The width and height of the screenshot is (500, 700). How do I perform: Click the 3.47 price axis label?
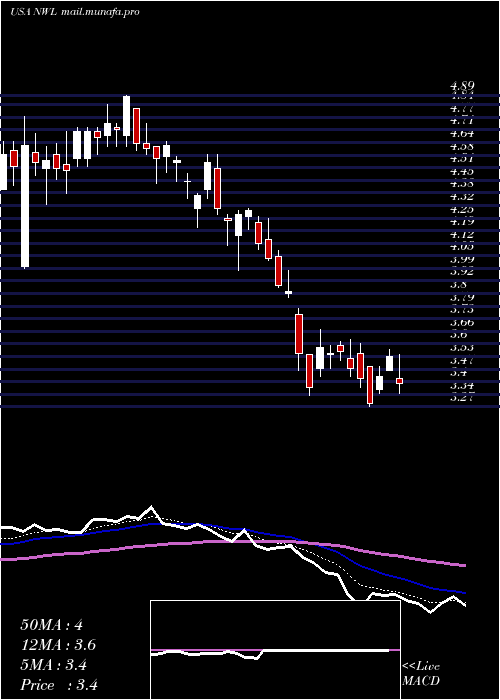click(x=462, y=360)
